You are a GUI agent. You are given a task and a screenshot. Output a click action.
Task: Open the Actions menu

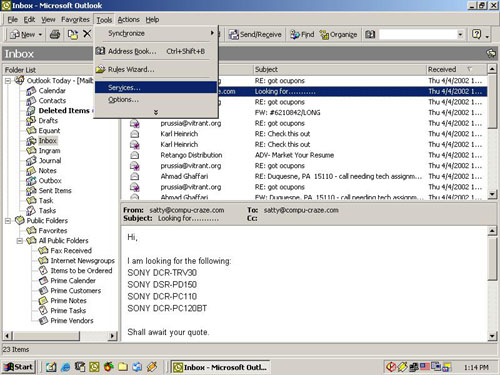point(128,20)
